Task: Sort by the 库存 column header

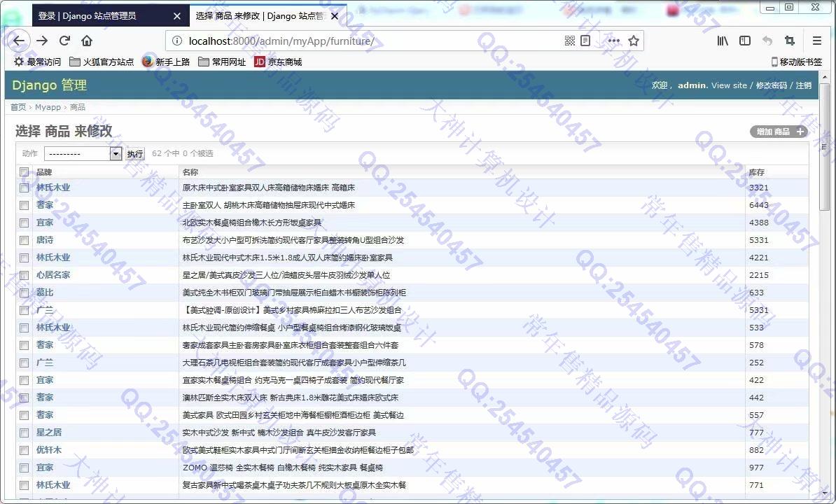Action: (x=757, y=172)
